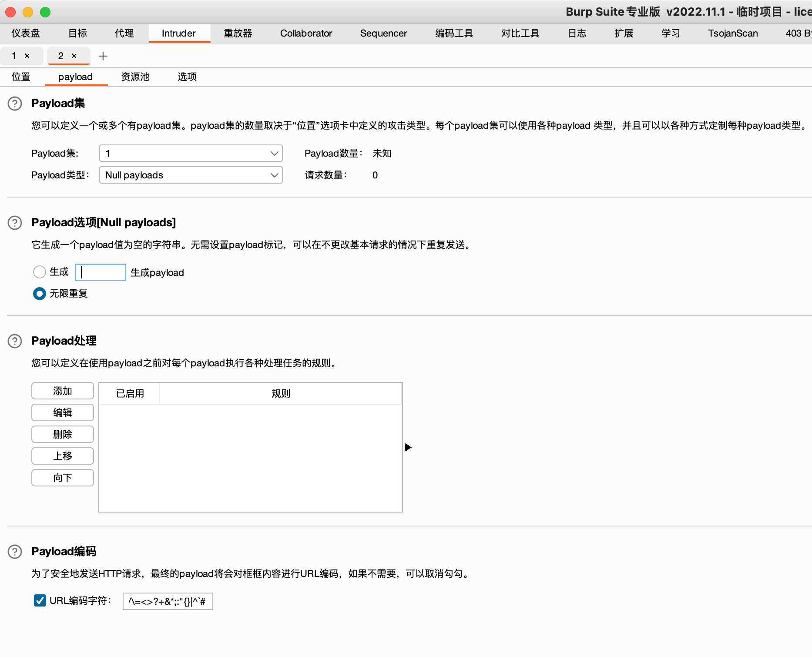This screenshot has width=812, height=657.
Task: Click the URL编码字符 characters field
Action: [168, 601]
